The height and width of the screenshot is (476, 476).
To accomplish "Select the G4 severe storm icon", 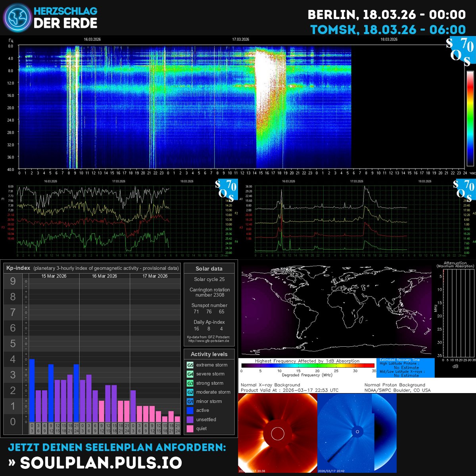I will [189, 374].
